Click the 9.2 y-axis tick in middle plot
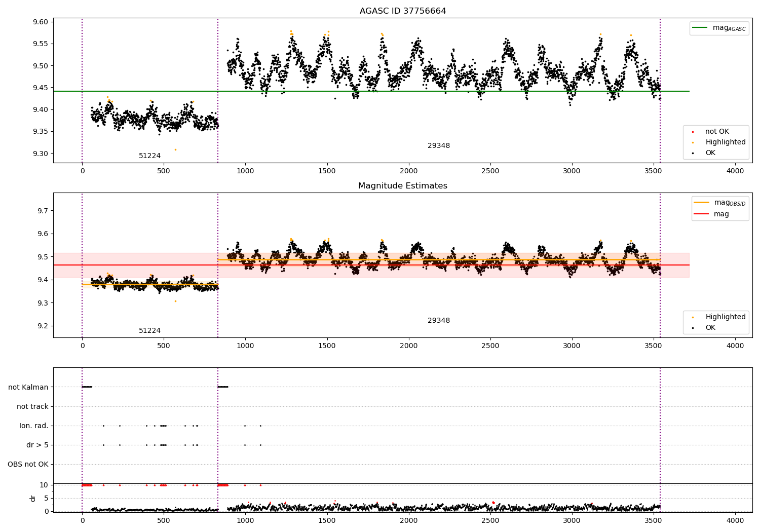The image size is (760, 532). (x=43, y=326)
